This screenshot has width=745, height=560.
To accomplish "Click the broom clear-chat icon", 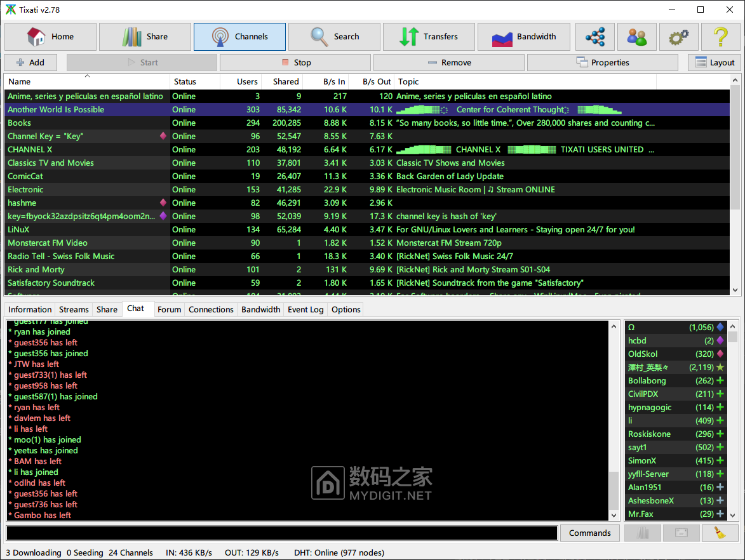I will (720, 533).
